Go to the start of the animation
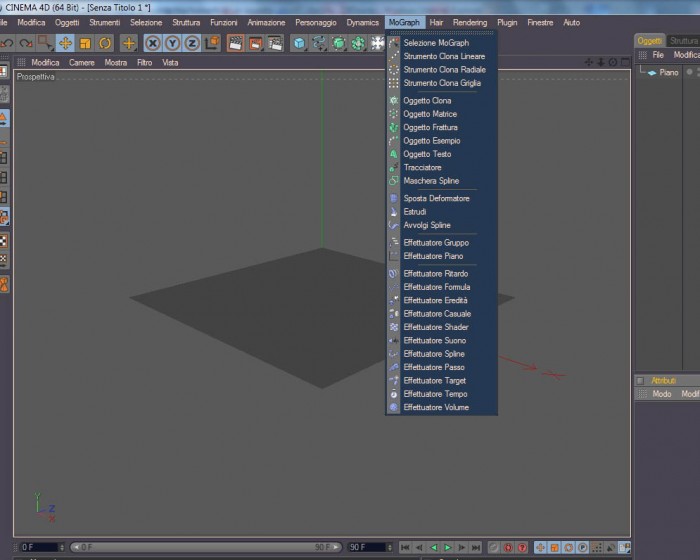This screenshot has height=560, width=700. (x=405, y=547)
